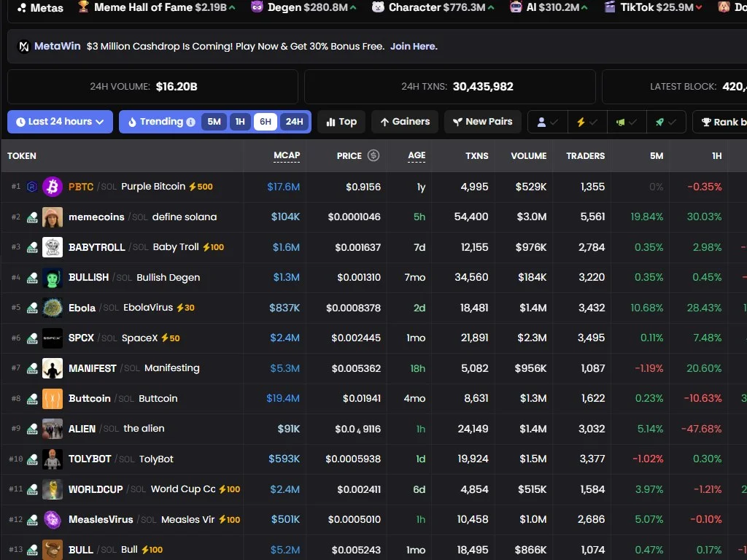
Task: Click the Buttcoin orange token icon
Action: coord(53,399)
